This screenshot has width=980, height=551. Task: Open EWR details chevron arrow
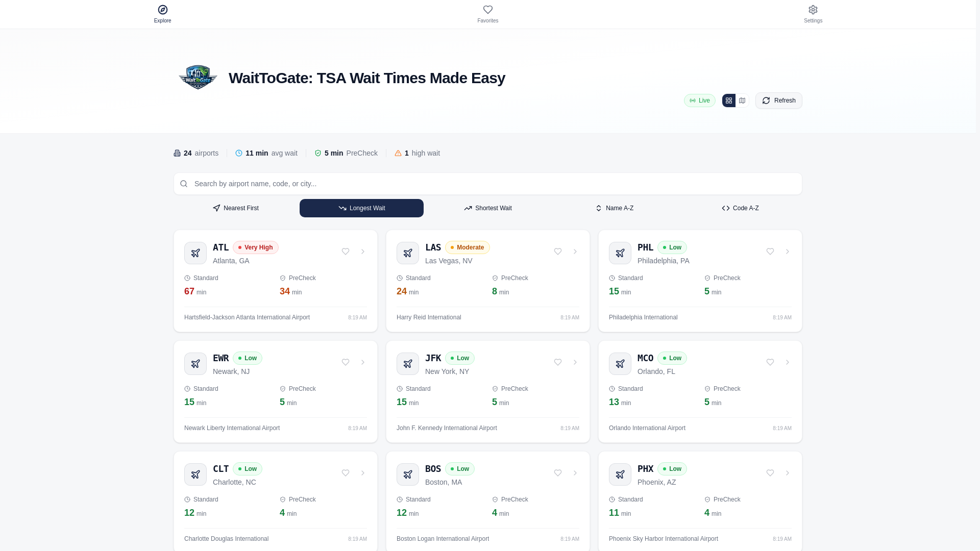click(x=363, y=362)
